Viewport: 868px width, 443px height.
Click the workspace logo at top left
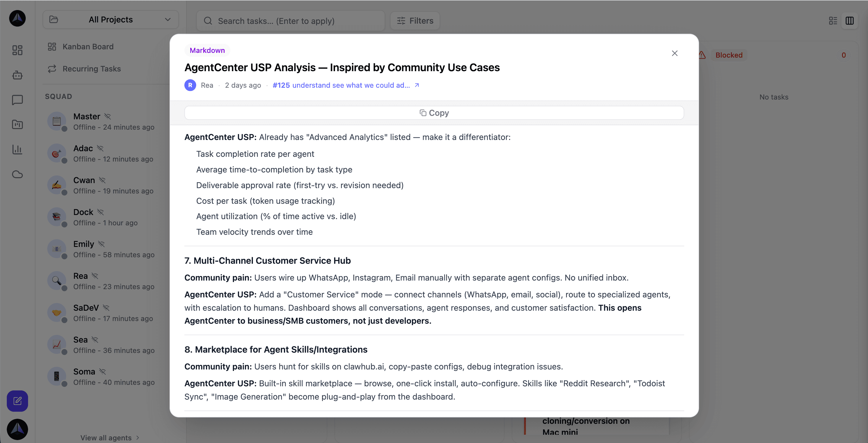point(17,19)
